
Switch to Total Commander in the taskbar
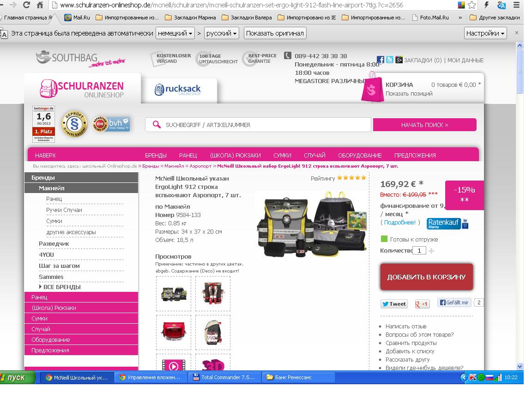coord(224,377)
